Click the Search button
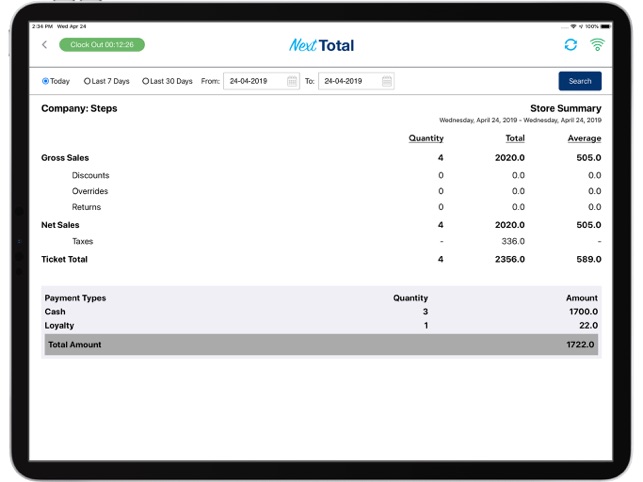 point(580,81)
